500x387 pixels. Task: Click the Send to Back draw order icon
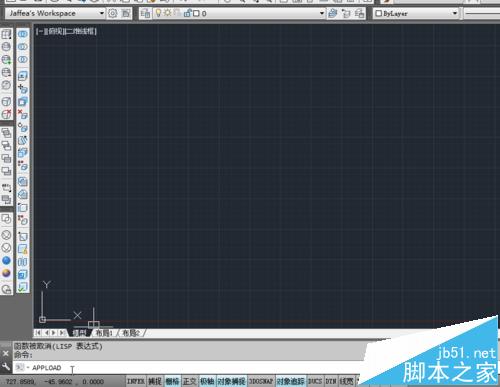(6, 145)
